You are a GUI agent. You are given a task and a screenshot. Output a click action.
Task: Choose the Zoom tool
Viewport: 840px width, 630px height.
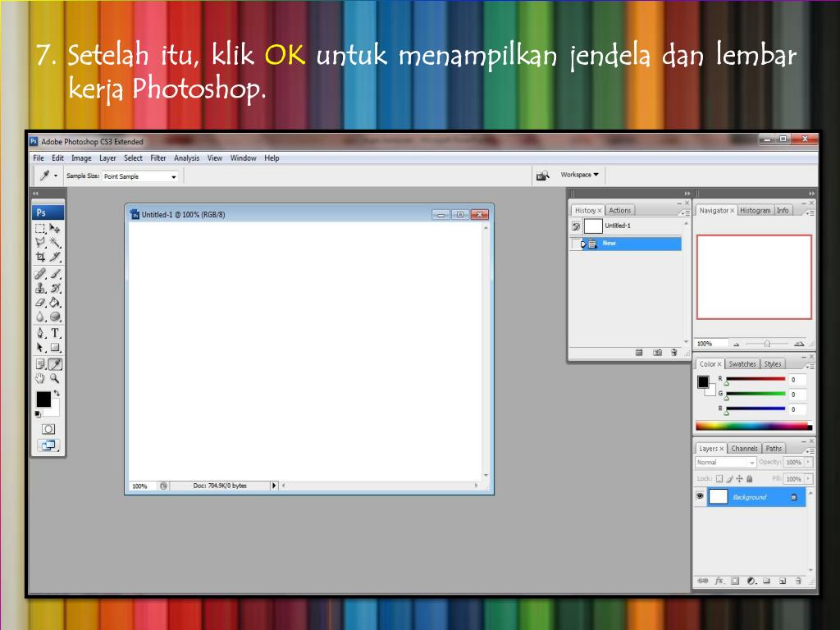pos(55,379)
